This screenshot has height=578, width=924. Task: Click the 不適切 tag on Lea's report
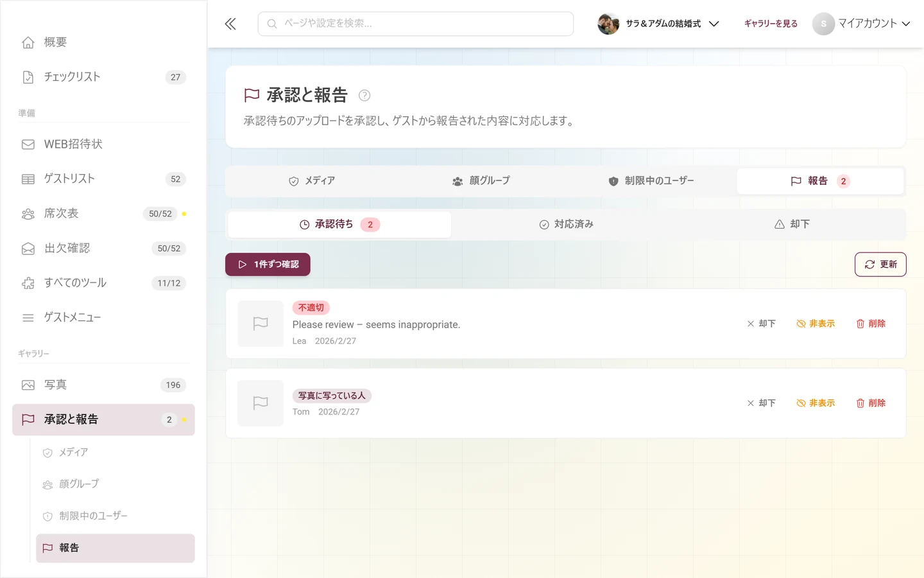pos(311,308)
